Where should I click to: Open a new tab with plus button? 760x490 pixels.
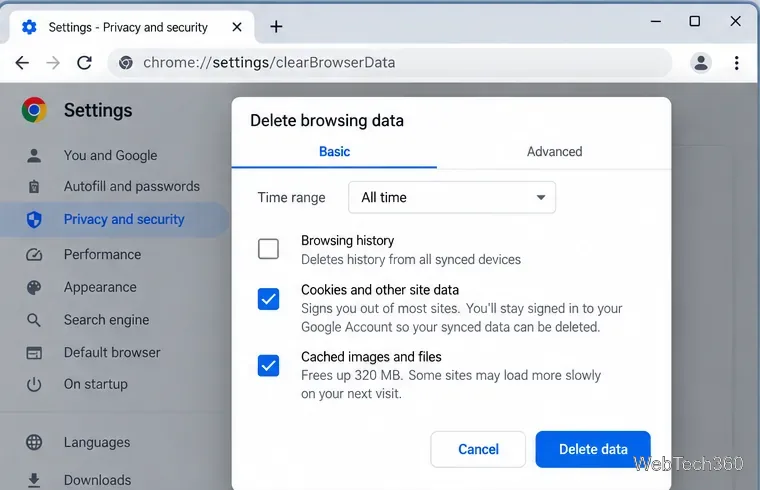pos(276,27)
